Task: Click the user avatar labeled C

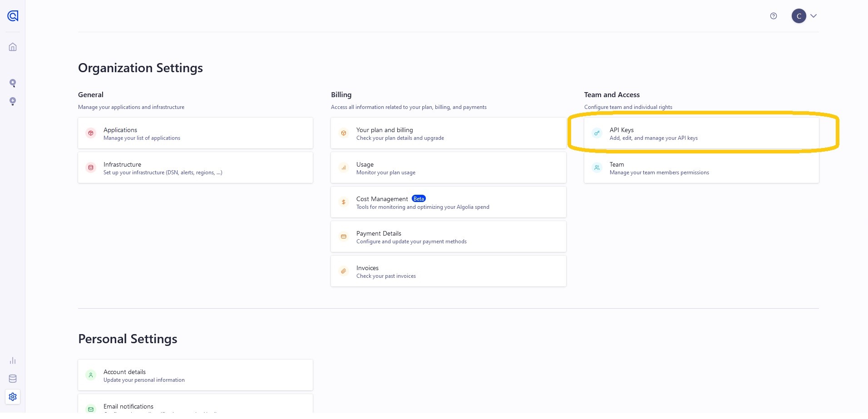Action: [x=799, y=15]
